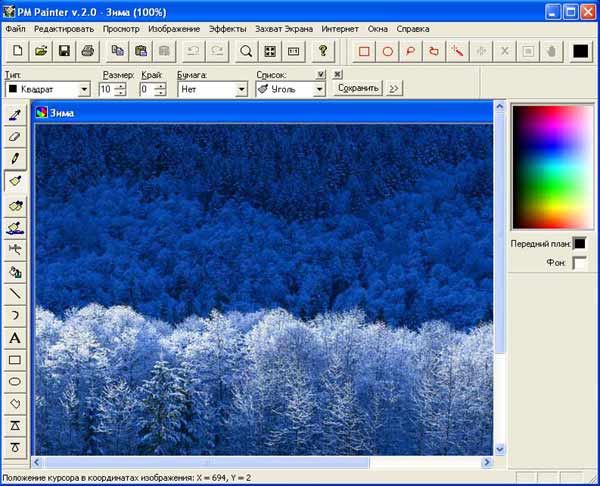
Task: Increase the Размер value with up arrow
Action: coord(121,85)
